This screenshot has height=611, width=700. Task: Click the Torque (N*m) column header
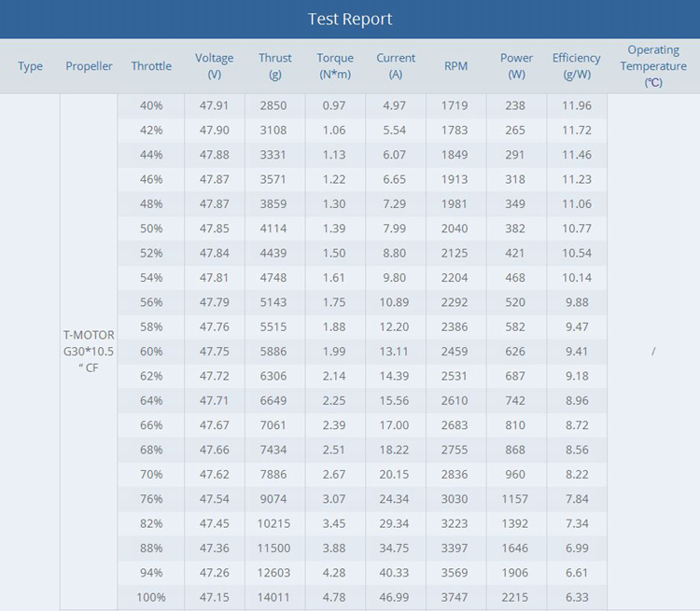click(335, 66)
